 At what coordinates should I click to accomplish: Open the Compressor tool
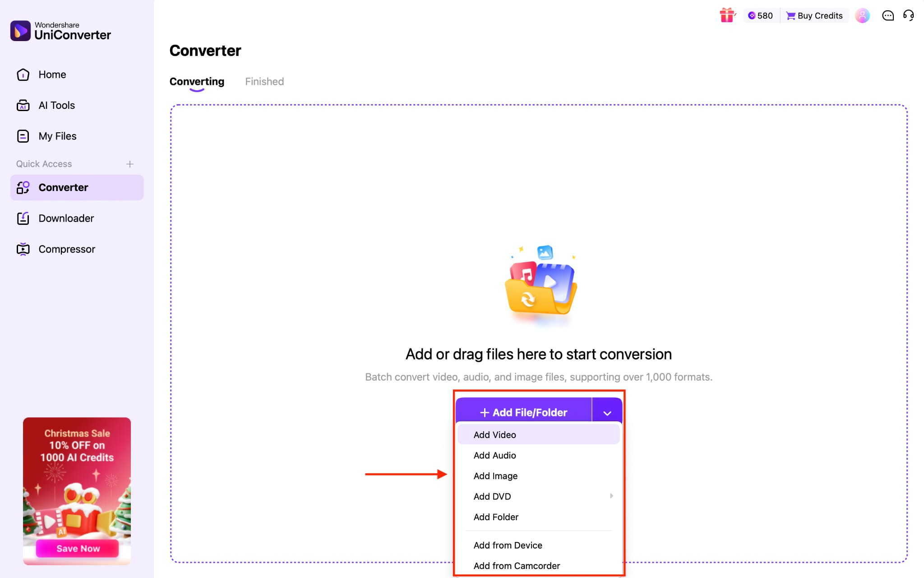tap(66, 249)
